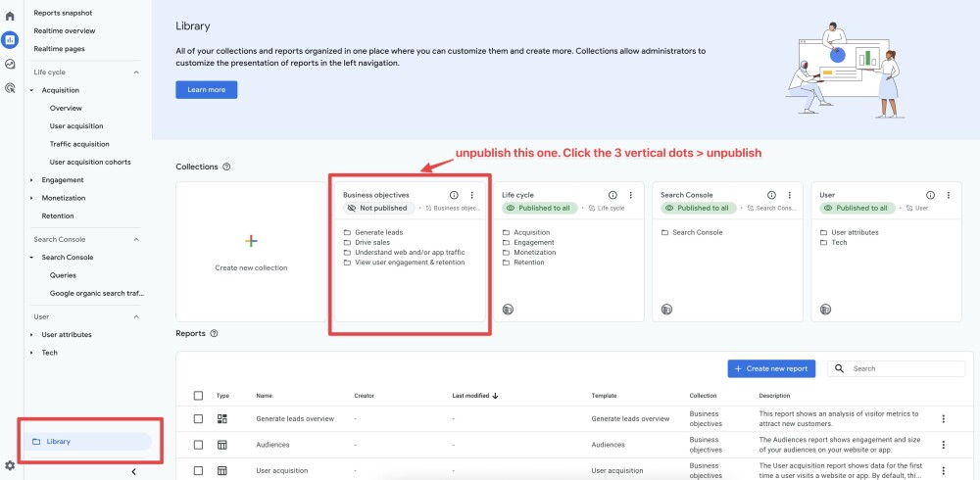This screenshot has height=480, width=980.
Task: Open three-dot menu on Business objectives card
Action: pos(472,195)
